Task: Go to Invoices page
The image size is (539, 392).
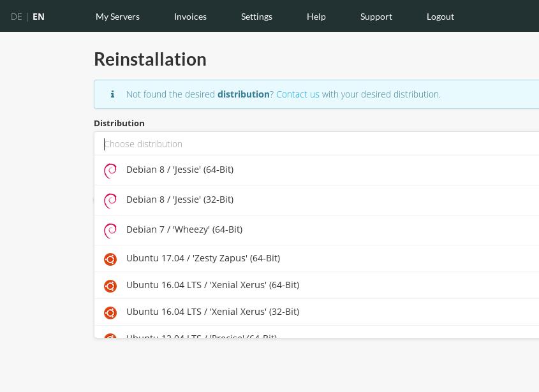Action: click(x=190, y=17)
